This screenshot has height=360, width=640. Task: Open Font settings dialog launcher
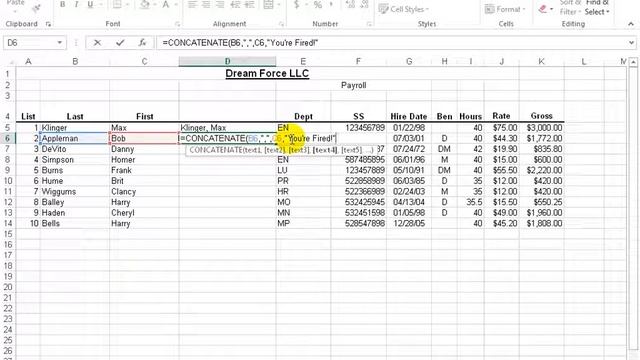pyautogui.click(x=177, y=24)
